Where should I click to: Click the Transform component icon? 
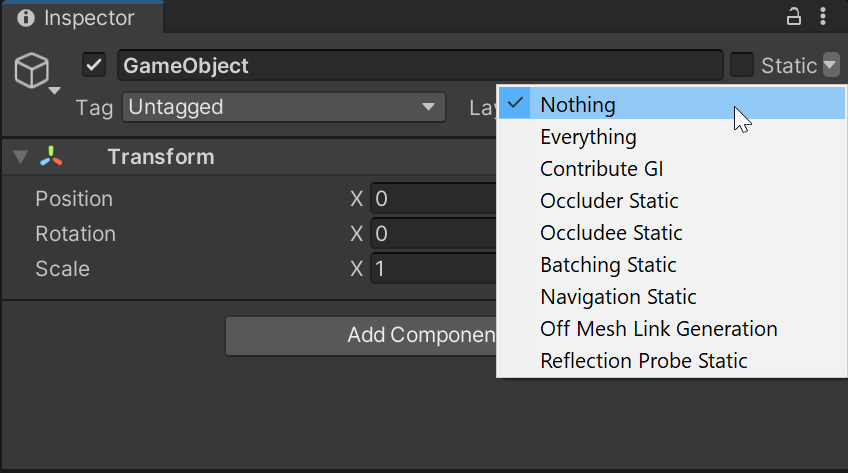pos(51,157)
